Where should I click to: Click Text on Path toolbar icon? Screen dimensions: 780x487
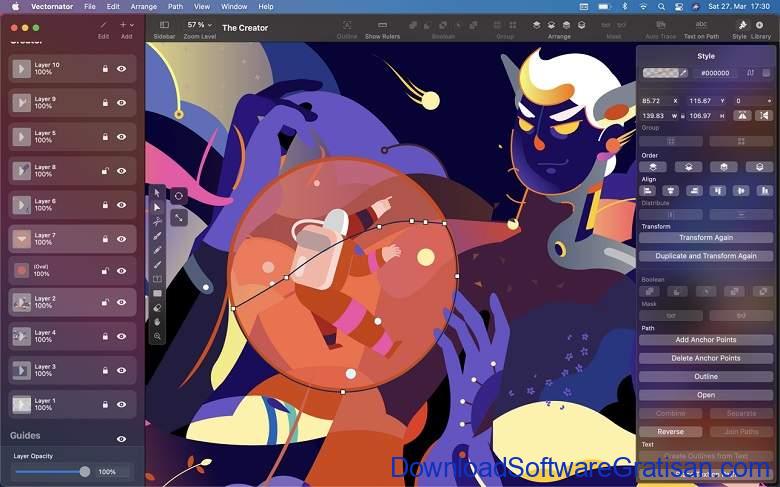(x=701, y=24)
